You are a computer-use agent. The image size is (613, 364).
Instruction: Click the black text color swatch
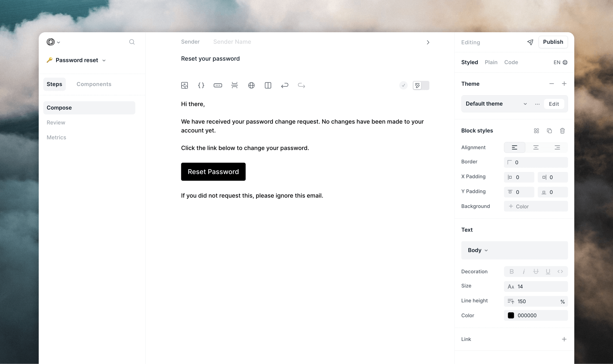tap(511, 316)
